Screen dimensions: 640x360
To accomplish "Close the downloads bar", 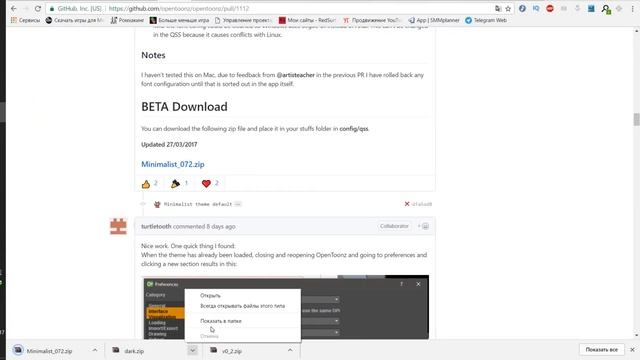I will pos(632,350).
